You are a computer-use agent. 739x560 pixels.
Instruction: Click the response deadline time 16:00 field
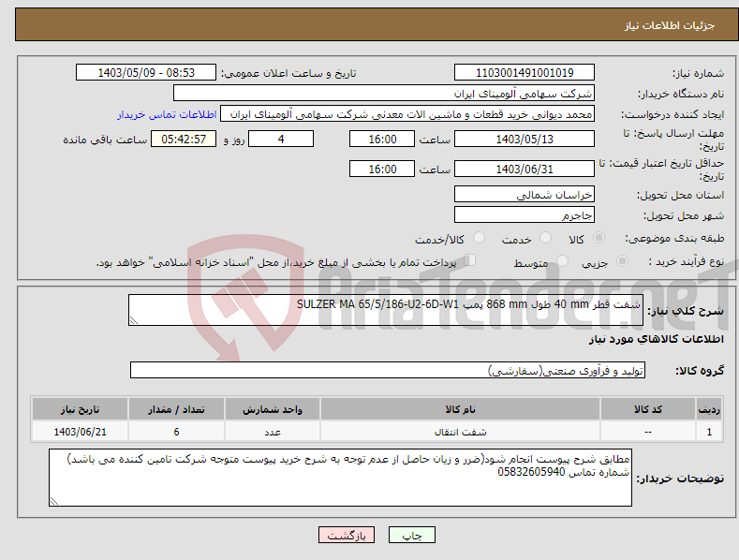click(382, 139)
